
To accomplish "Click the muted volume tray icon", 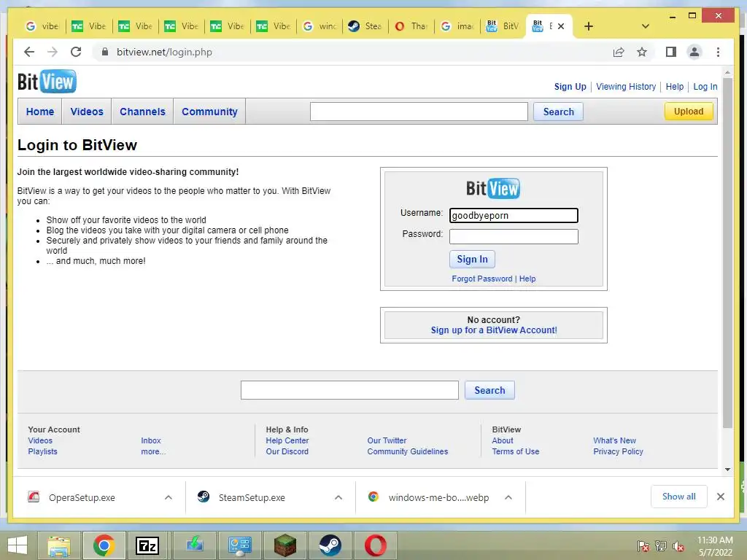I will click(678, 546).
